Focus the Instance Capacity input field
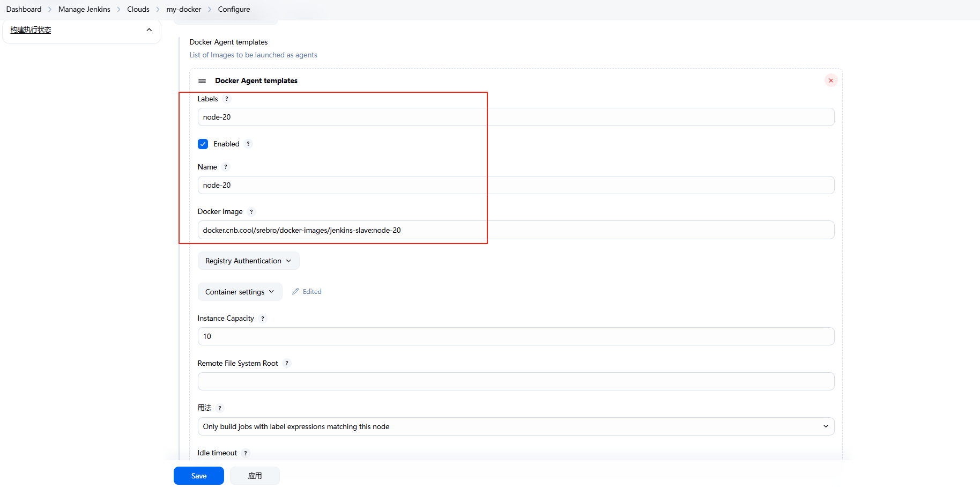The width and height of the screenshot is (980, 487). (516, 336)
